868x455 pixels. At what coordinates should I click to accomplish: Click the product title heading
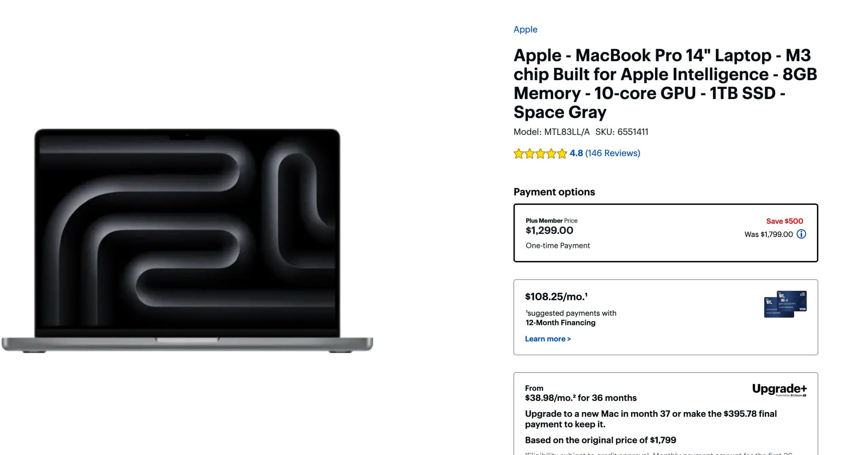tap(665, 84)
